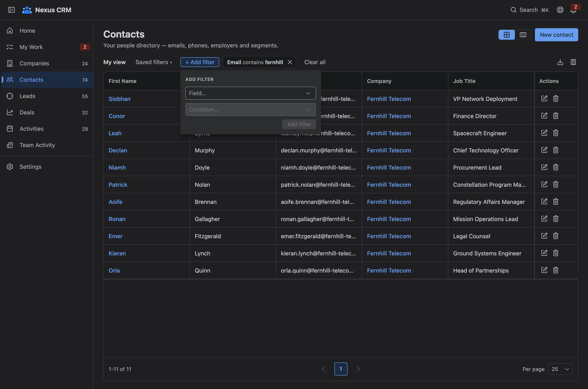Edit the Kieran Lynch row
The image size is (588, 389).
pyautogui.click(x=544, y=253)
